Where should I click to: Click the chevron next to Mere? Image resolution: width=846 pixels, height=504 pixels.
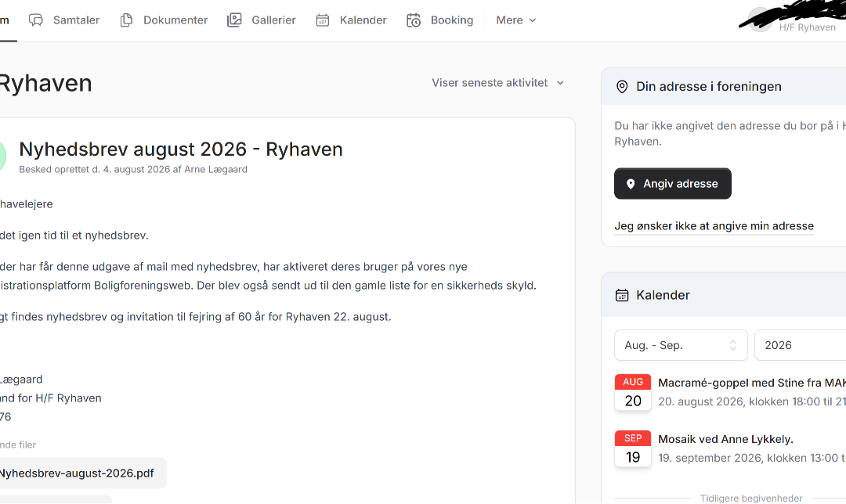click(533, 20)
